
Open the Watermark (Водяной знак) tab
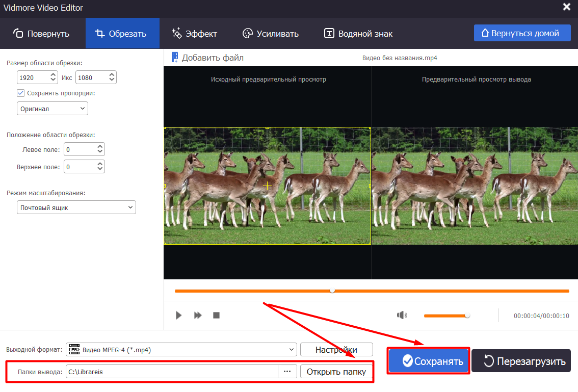(358, 34)
